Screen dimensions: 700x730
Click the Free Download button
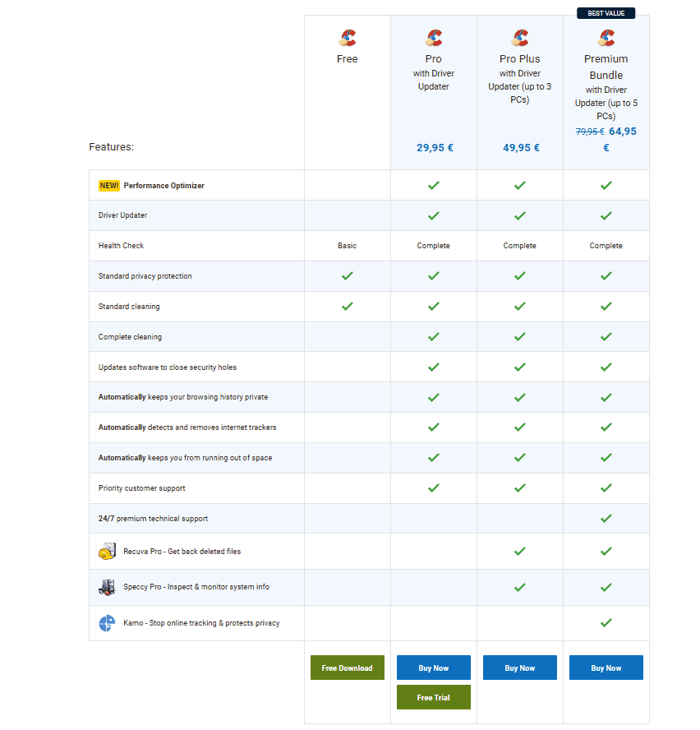pos(348,668)
